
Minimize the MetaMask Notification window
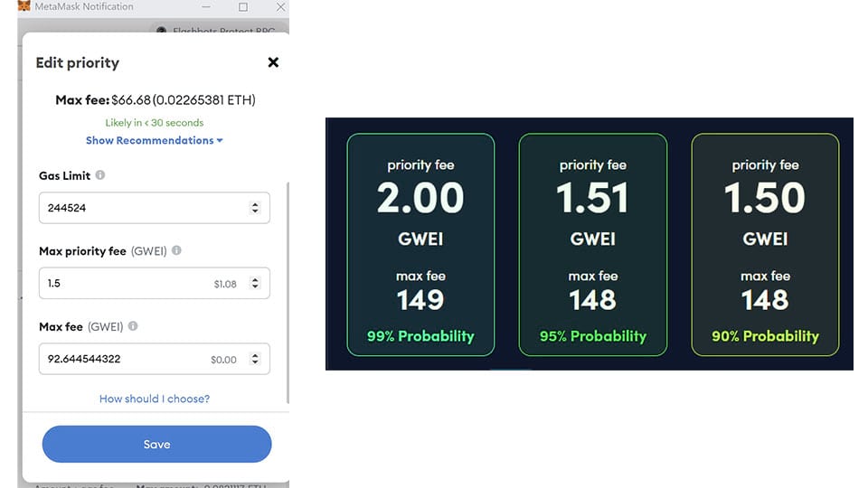click(206, 6)
